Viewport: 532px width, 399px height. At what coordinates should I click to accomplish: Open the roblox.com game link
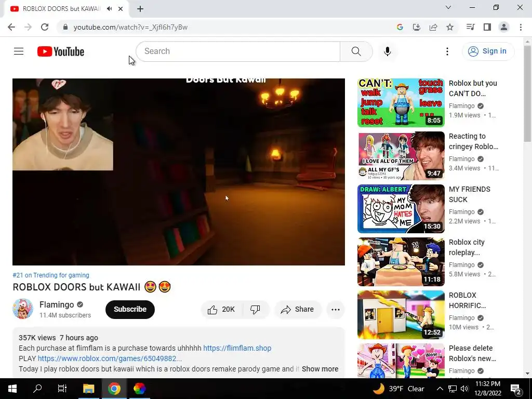click(110, 358)
